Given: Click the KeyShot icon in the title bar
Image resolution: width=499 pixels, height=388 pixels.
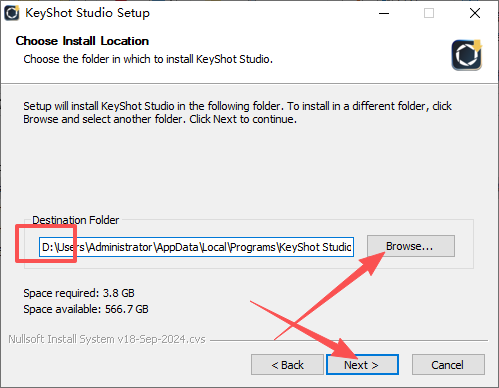Looking at the screenshot, I should 12,13.
